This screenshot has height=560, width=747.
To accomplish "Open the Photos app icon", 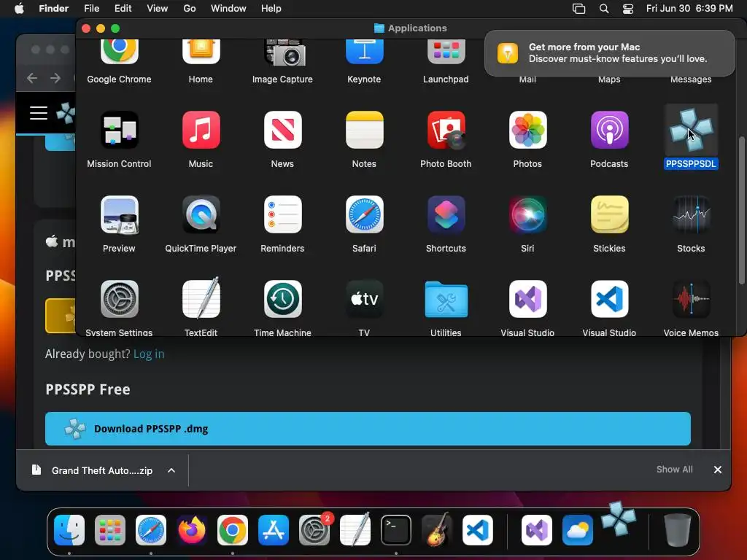I will point(527,130).
